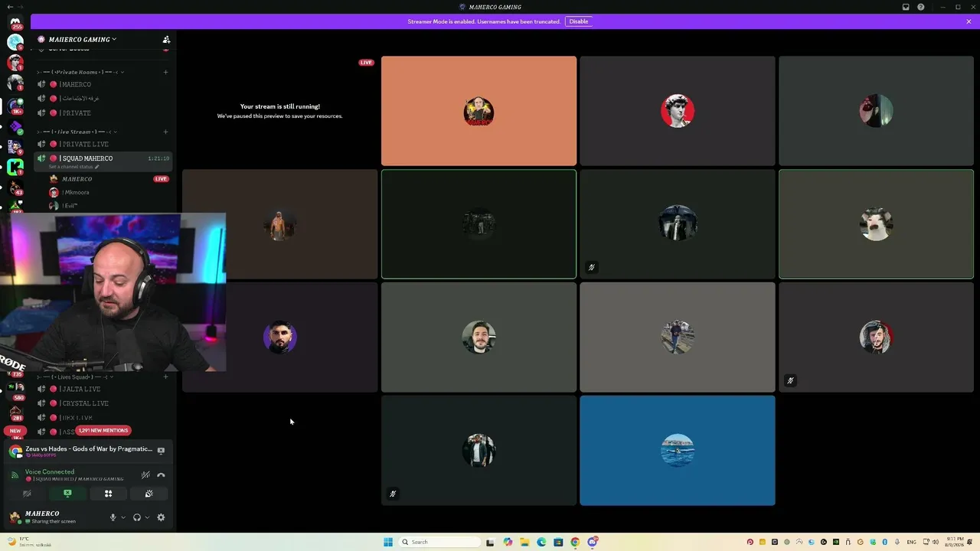980x551 pixels.
Task: Click the NEW unread servers pill
Action: click(x=15, y=431)
